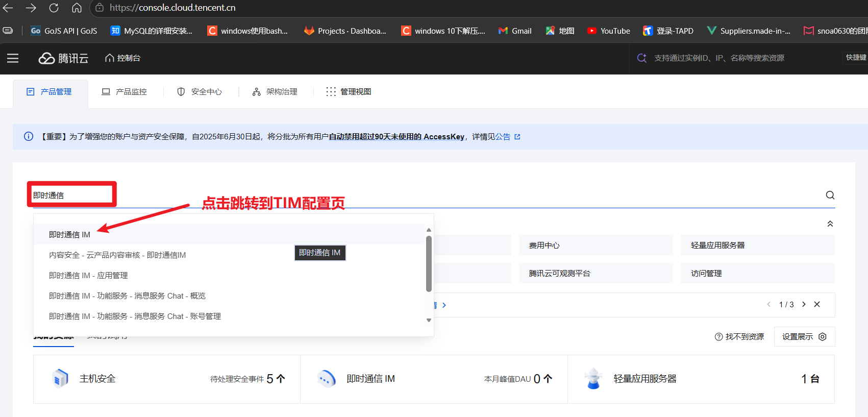Switch to 管理视图 tab
The image size is (868, 417).
349,92
